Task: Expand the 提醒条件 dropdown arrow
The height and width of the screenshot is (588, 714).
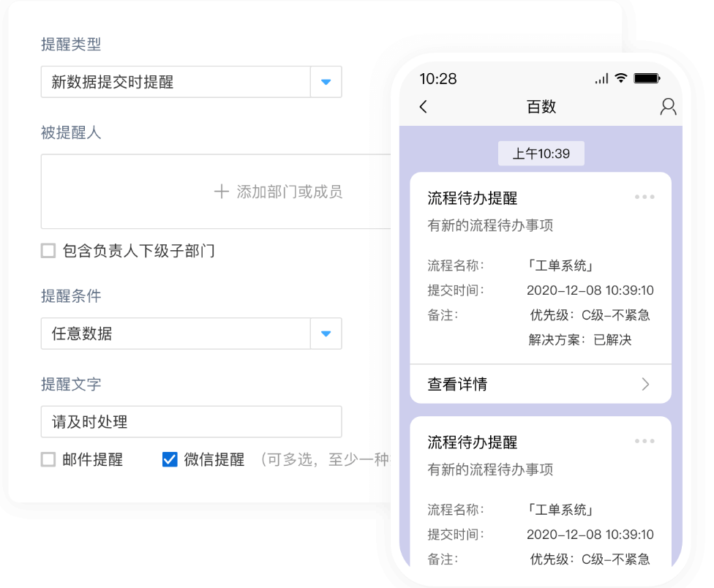Action: tap(326, 333)
